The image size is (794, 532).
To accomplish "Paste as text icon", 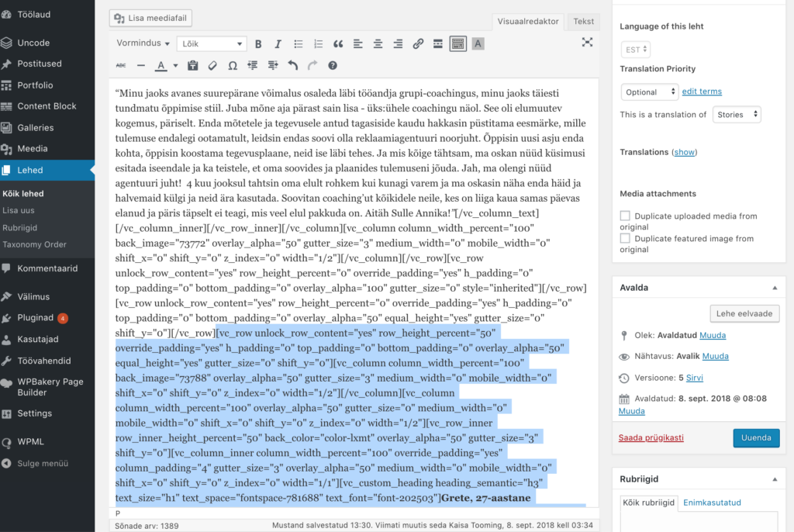I will pos(192,65).
